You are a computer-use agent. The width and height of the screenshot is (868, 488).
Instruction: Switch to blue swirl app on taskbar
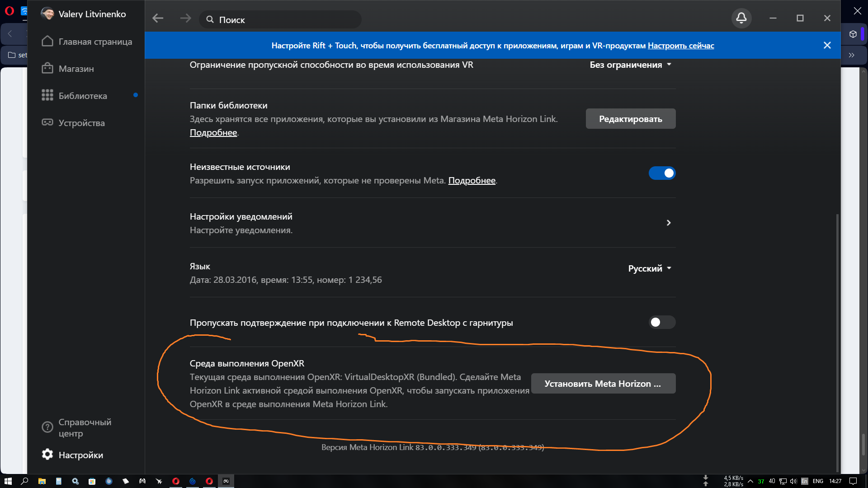pos(193,481)
